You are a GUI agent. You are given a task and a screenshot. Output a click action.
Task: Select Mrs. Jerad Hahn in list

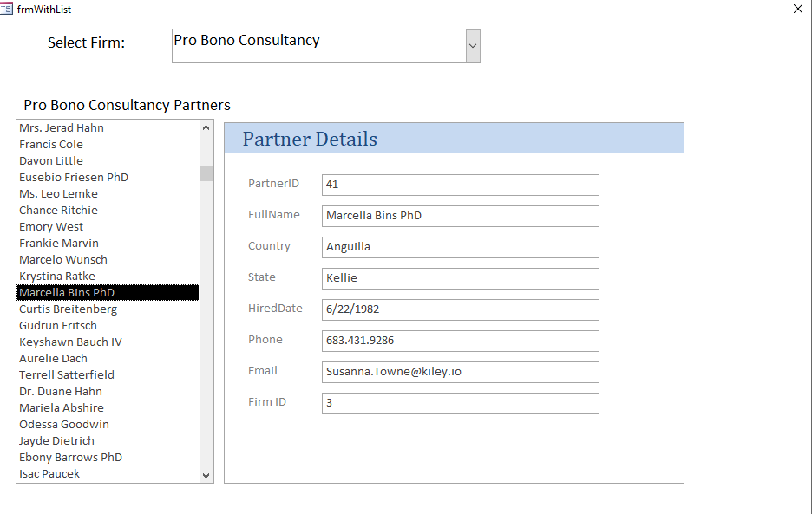[x=62, y=128]
